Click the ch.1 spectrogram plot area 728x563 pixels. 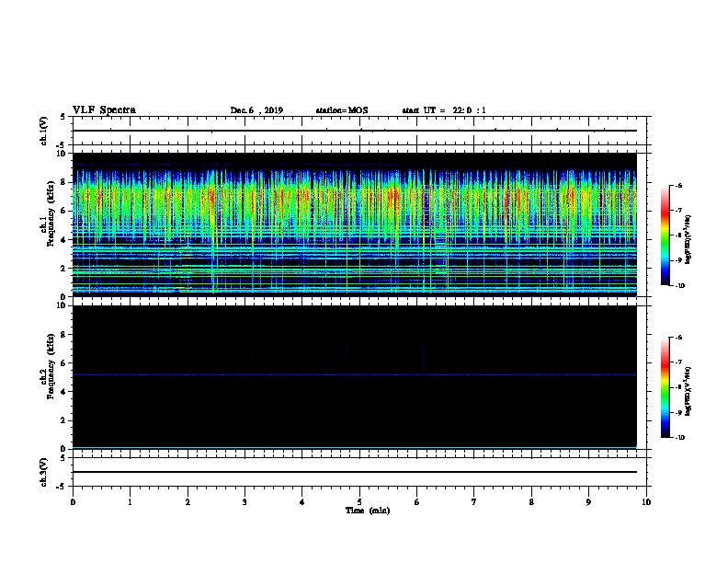[x=354, y=224]
